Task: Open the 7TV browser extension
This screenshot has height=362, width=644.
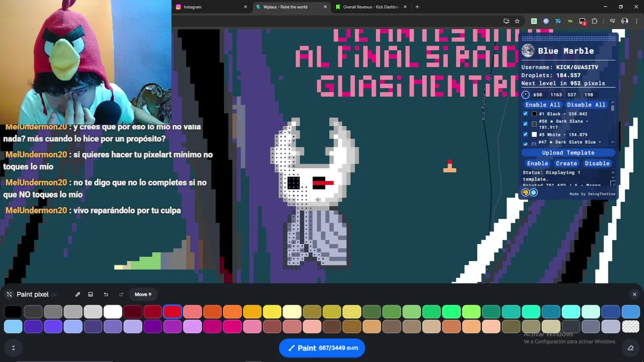Action: 558,21
